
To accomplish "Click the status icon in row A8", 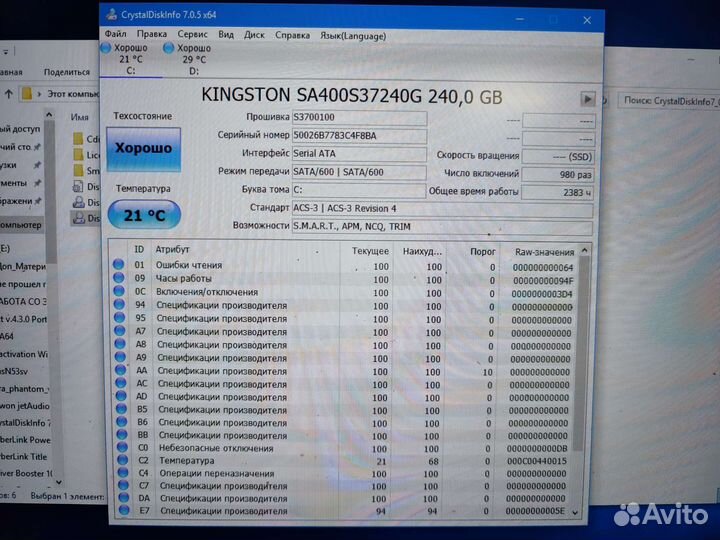I will coord(120,343).
